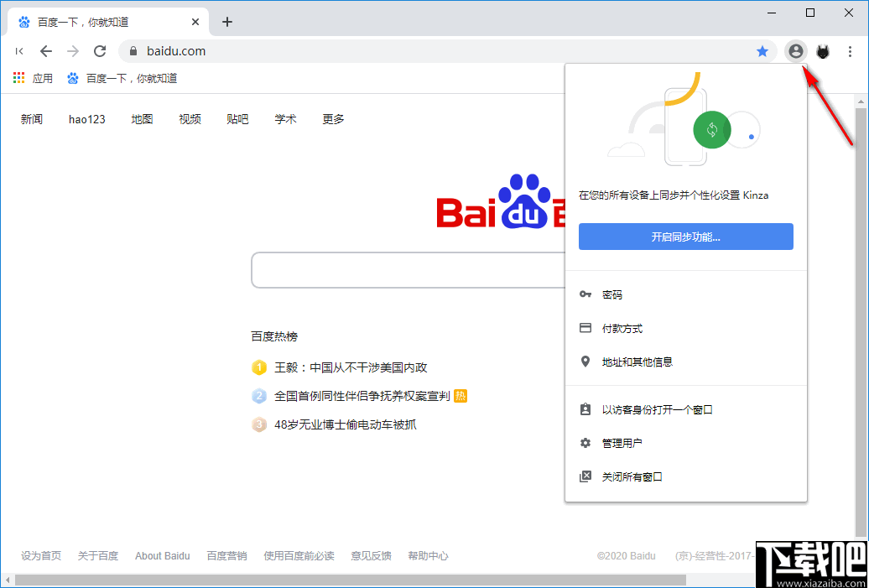869x588 pixels.
Task: Select 以访客身份打开一个窗口
Action: coord(686,410)
